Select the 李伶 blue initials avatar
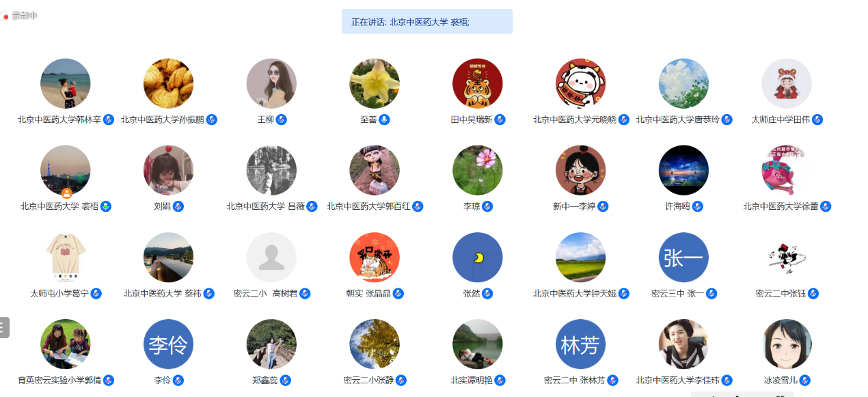868x397 pixels. pos(168,344)
